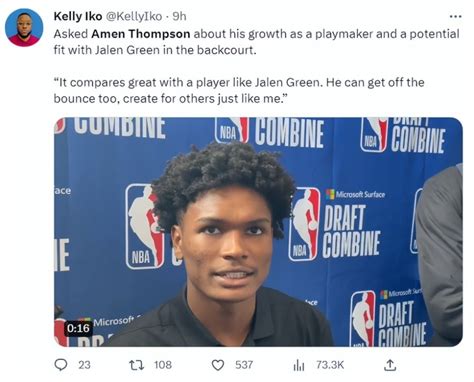Click the quoted Jalen Green tweet text
Image resolution: width=474 pixels, height=382 pixels.
tap(239, 90)
